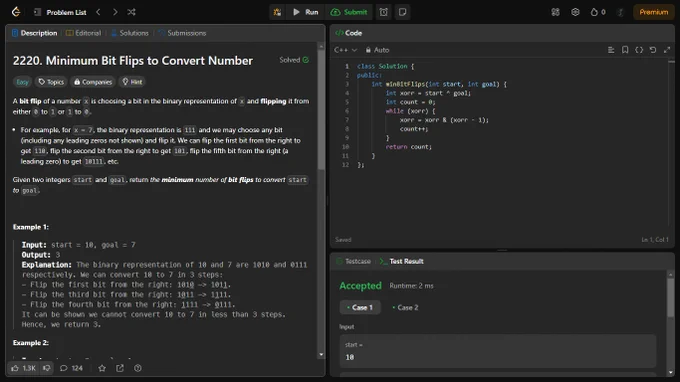
Task: Star the problem as favorite
Action: (102, 368)
